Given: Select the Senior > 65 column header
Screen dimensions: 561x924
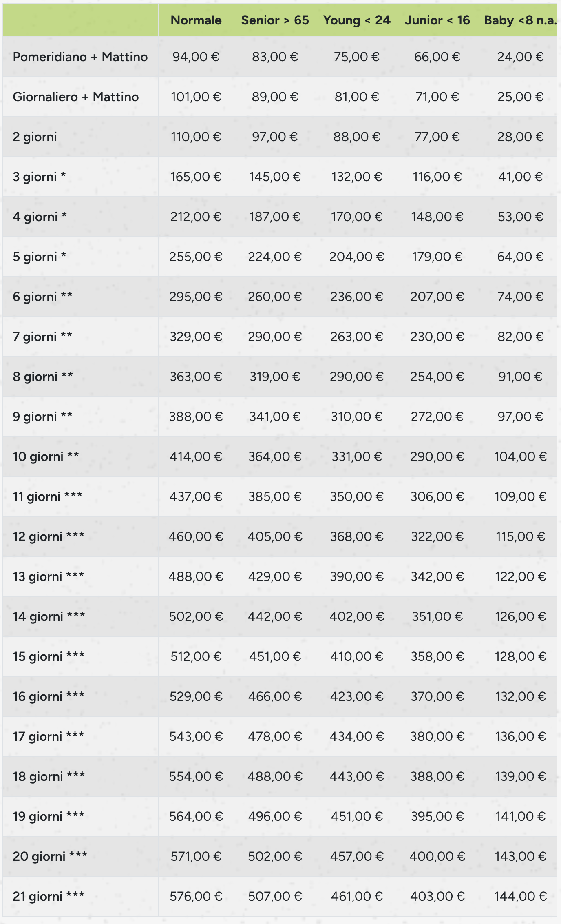Looking at the screenshot, I should [x=275, y=20].
